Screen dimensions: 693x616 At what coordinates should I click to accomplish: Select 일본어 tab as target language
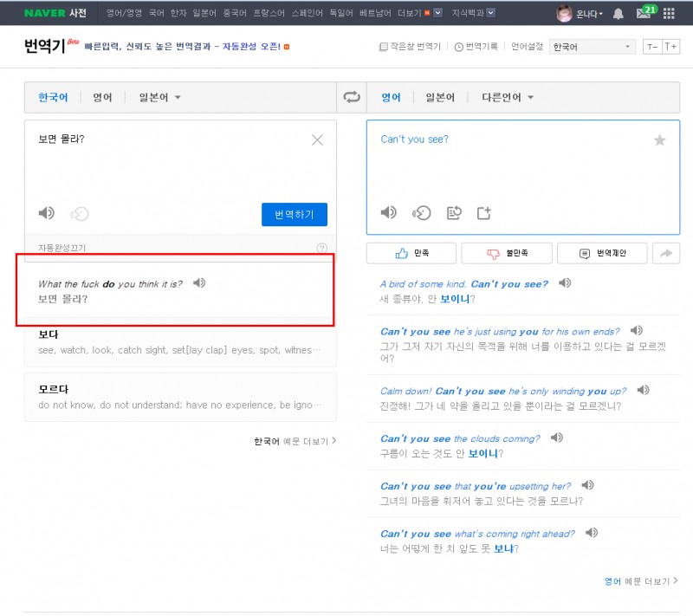tap(440, 98)
